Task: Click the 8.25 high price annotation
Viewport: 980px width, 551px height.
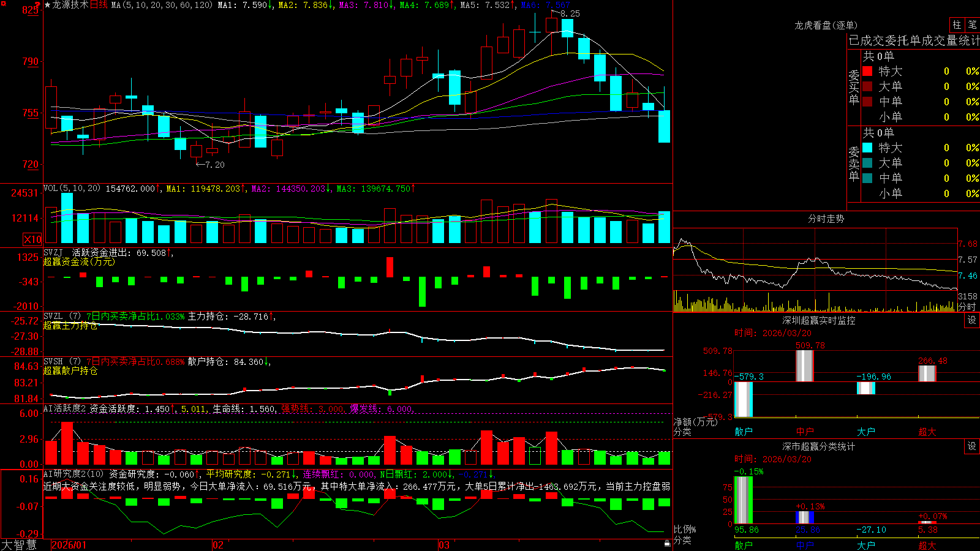Action: (x=570, y=13)
